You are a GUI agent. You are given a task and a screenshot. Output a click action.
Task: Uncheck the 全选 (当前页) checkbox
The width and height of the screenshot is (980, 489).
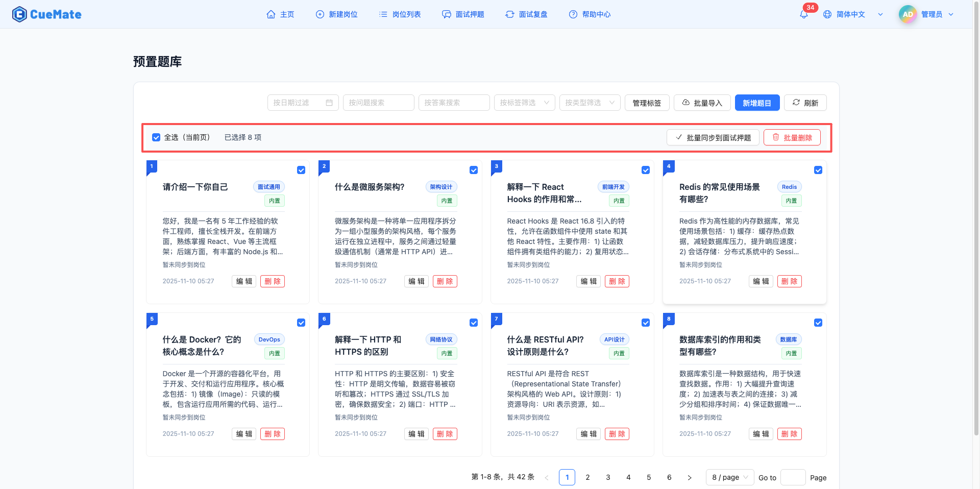(x=156, y=137)
